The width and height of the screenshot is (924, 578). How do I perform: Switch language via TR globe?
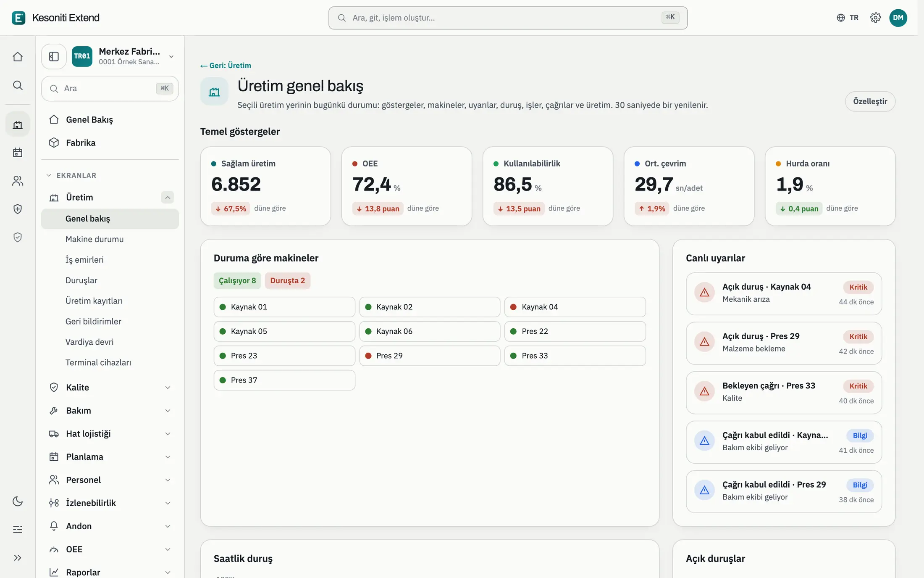point(848,18)
